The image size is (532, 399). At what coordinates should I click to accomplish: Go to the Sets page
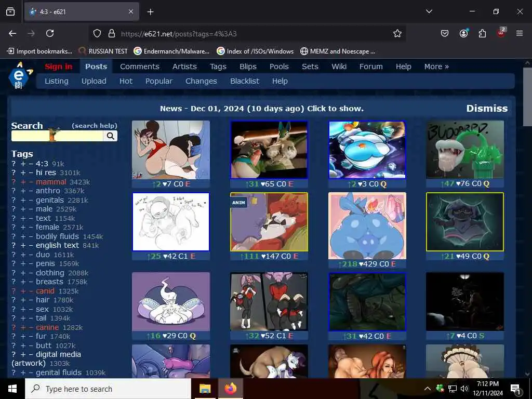pyautogui.click(x=310, y=66)
